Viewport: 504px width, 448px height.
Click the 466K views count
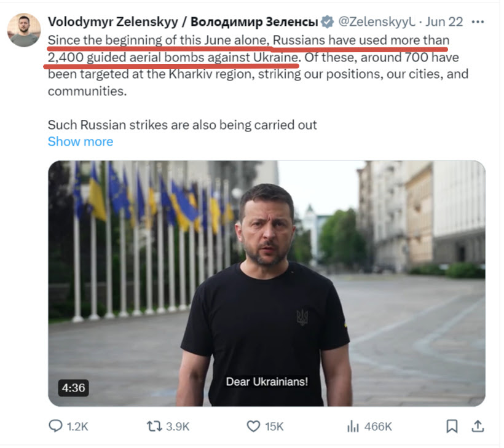[379, 426]
